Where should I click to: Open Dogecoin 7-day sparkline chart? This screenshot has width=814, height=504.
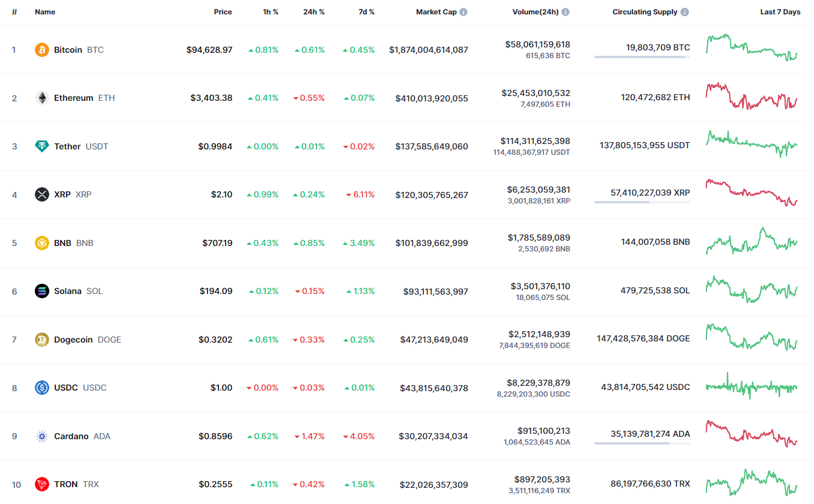[752, 337]
